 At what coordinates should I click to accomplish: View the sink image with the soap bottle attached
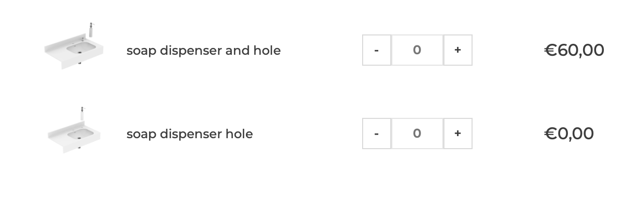(x=73, y=46)
